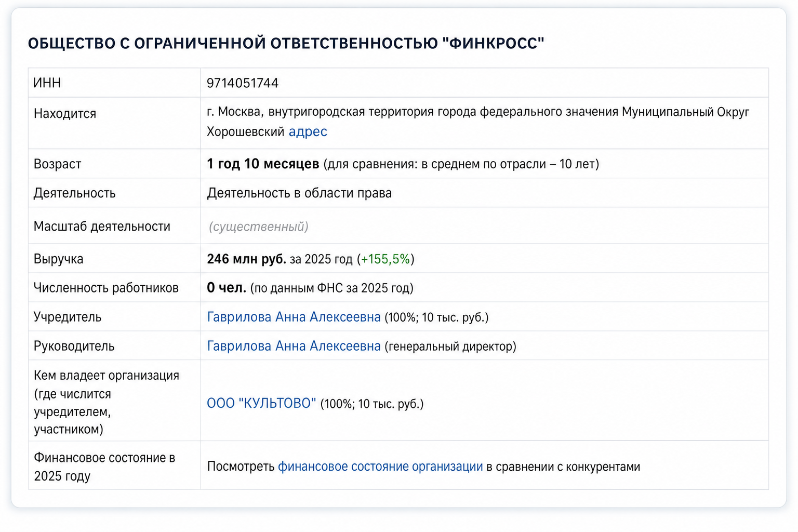This screenshot has height=532, width=798.
Task: Click the "(генеральный директор)" text
Action: coord(450,346)
